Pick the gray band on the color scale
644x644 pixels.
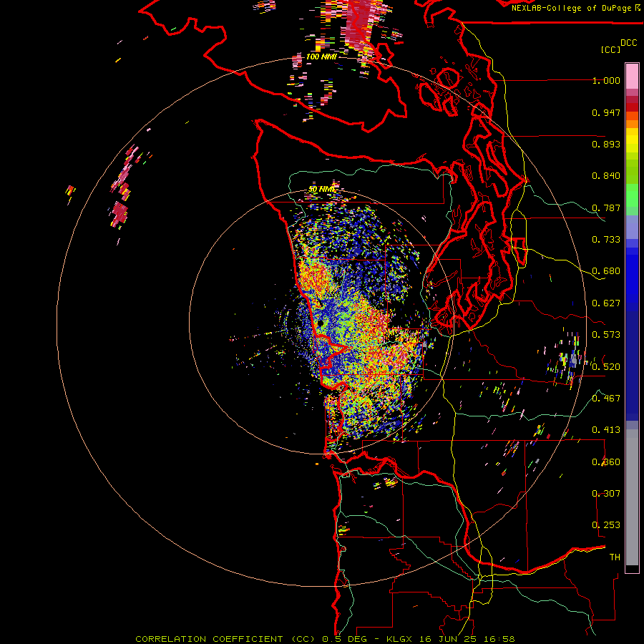(632, 497)
